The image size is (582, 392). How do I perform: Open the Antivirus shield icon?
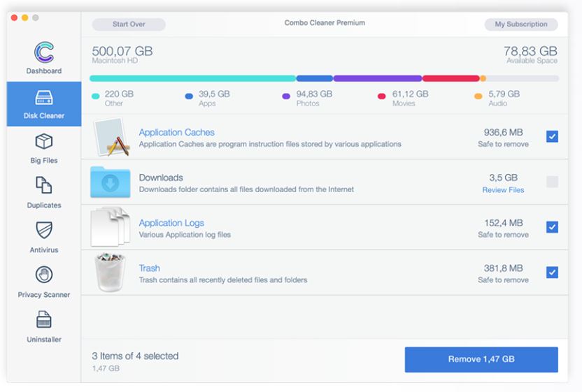43,231
